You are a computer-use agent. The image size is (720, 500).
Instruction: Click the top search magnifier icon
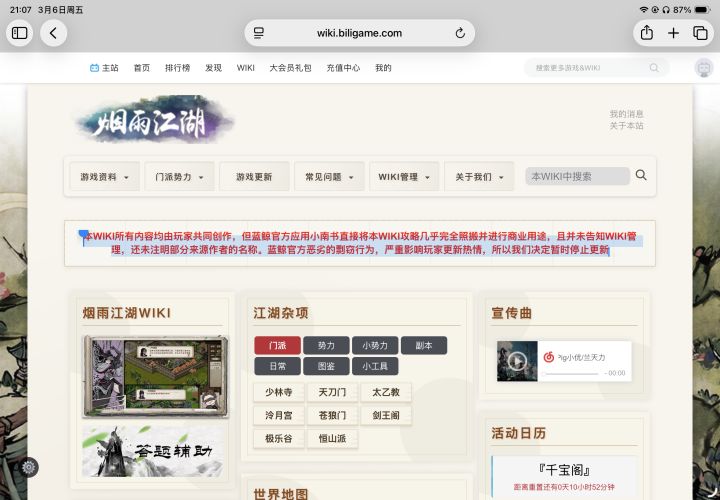click(x=654, y=68)
